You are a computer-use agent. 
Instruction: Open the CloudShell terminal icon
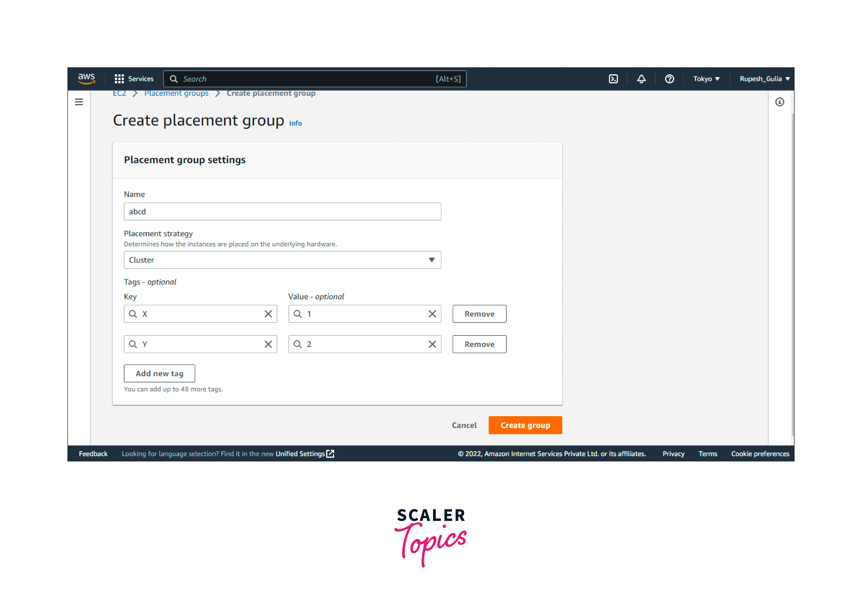click(x=613, y=79)
